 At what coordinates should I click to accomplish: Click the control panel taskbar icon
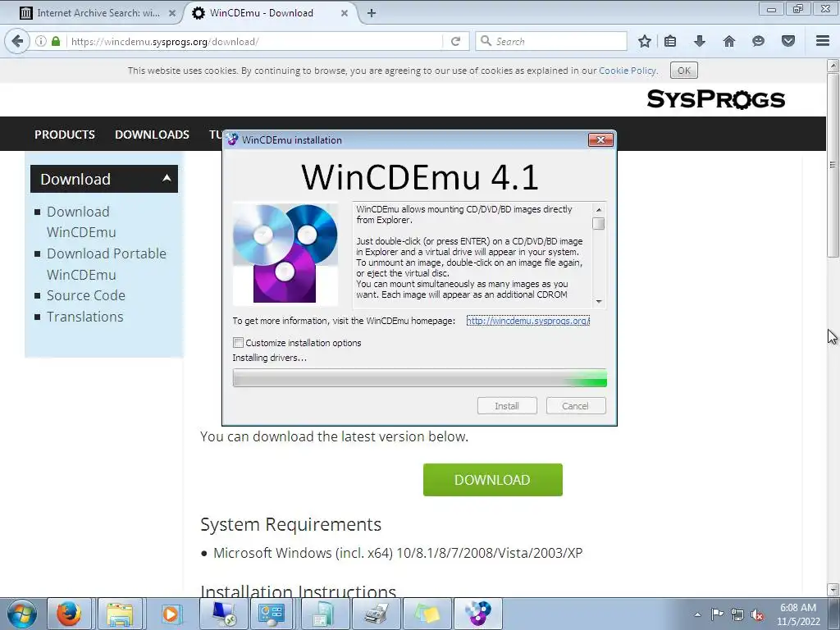pos(272,614)
